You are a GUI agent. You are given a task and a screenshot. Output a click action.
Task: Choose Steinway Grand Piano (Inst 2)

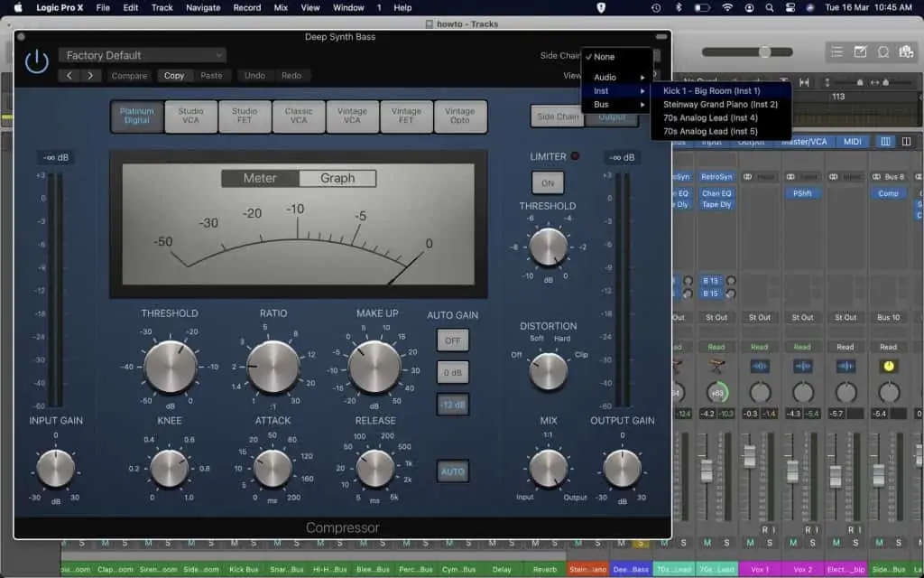click(721, 105)
